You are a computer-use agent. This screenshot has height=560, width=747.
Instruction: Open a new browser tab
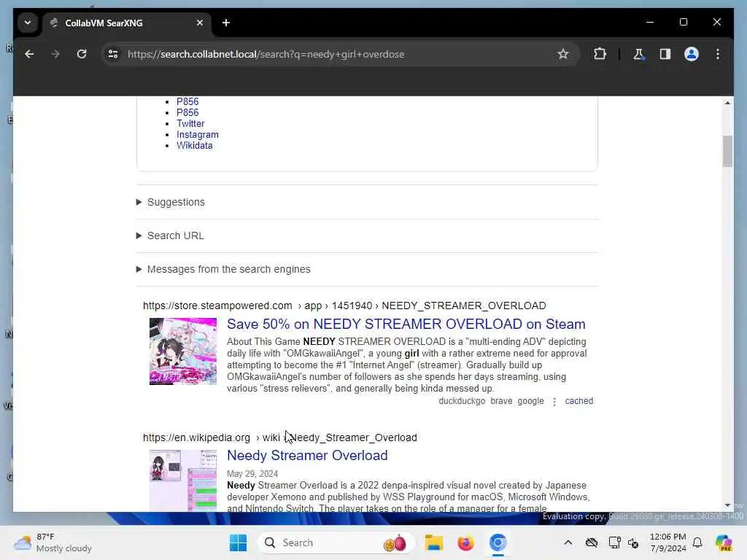[226, 23]
